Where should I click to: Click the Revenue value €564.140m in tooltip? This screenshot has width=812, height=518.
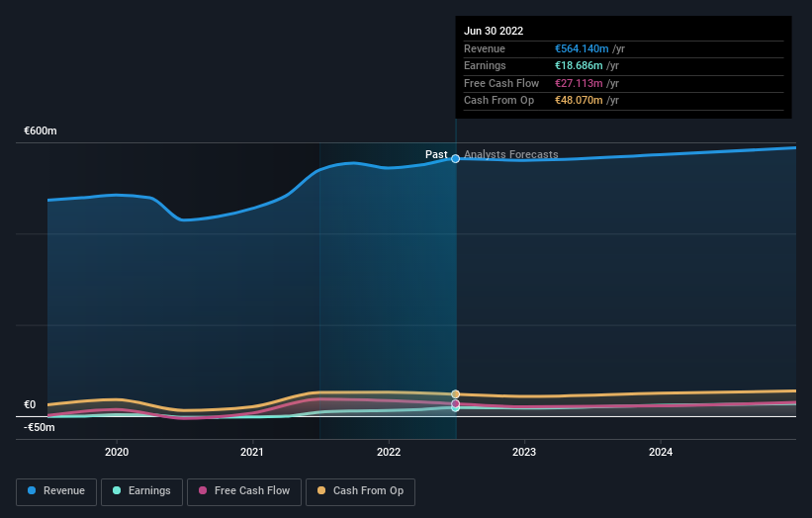coord(582,48)
